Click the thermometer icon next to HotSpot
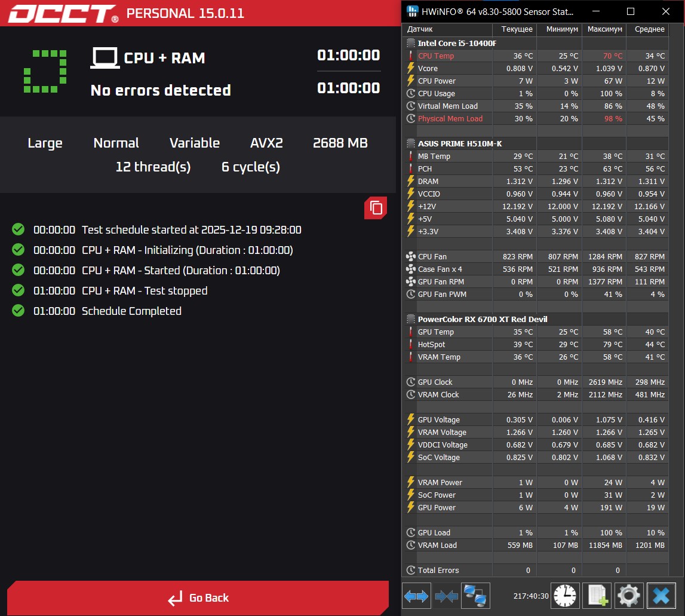This screenshot has width=685, height=616. 411,344
